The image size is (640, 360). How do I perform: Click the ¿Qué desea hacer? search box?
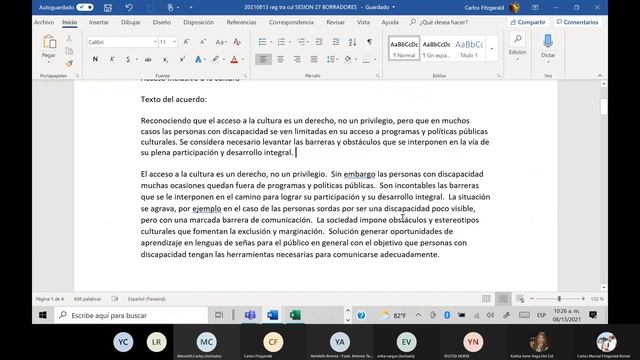click(439, 22)
